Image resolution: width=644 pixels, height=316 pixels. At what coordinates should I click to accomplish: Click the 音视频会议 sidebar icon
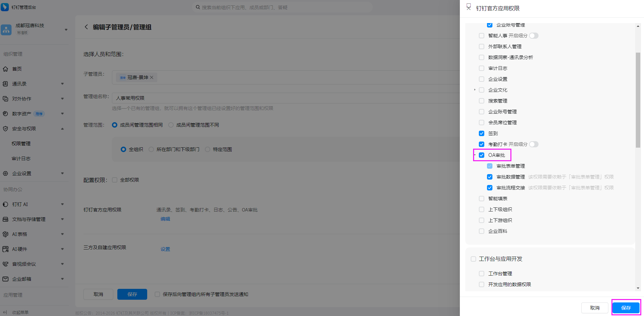(x=5, y=264)
